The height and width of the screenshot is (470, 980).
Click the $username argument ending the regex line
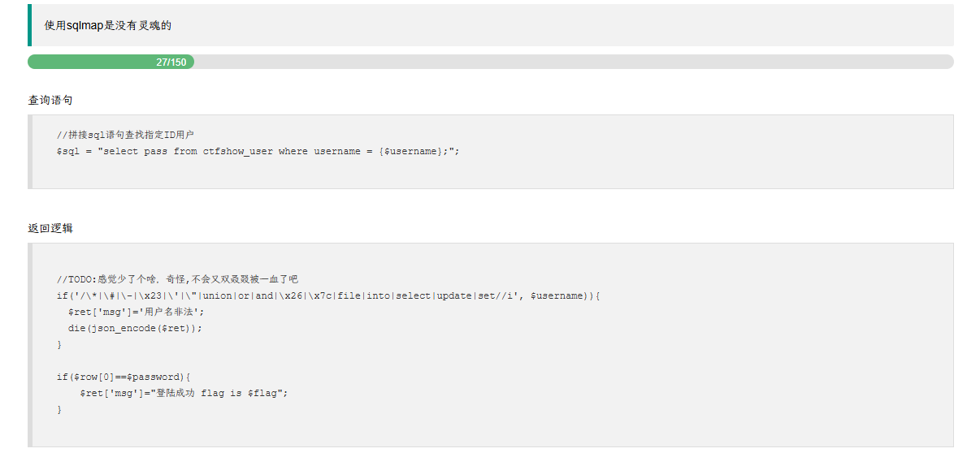click(x=557, y=295)
